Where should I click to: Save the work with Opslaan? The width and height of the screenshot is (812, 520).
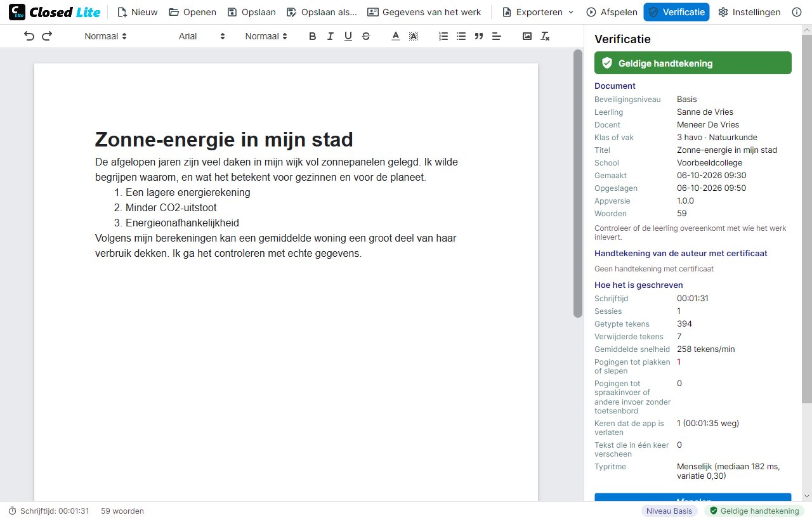pos(251,12)
